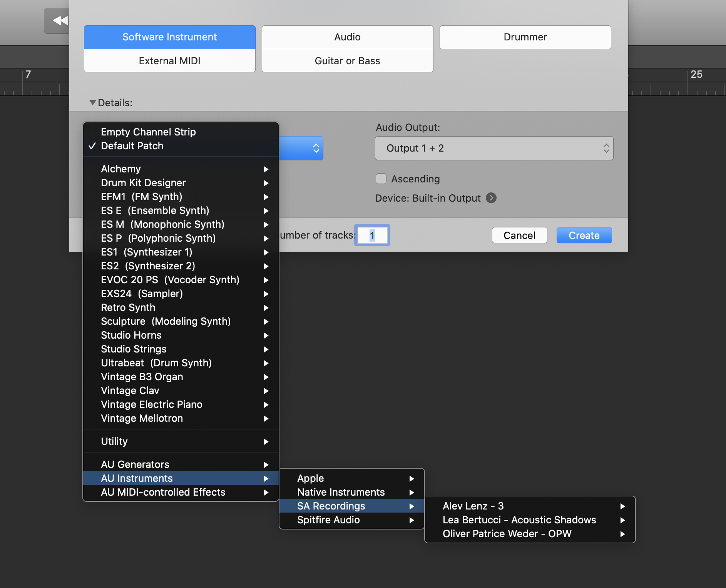Open the Ultrabeat (Drum Synth) submenu

coord(181,363)
